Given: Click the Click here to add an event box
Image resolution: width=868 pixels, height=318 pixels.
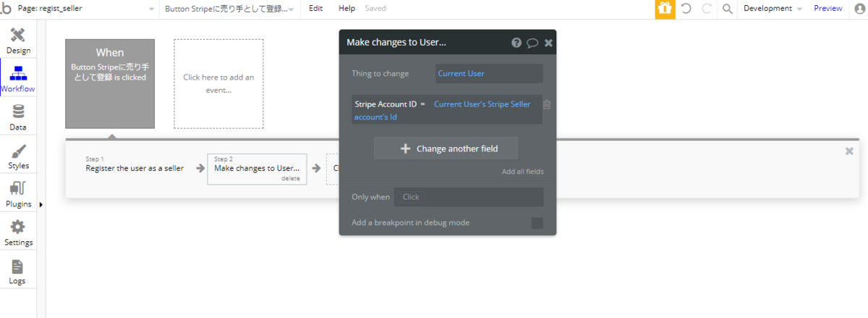Looking at the screenshot, I should point(218,84).
